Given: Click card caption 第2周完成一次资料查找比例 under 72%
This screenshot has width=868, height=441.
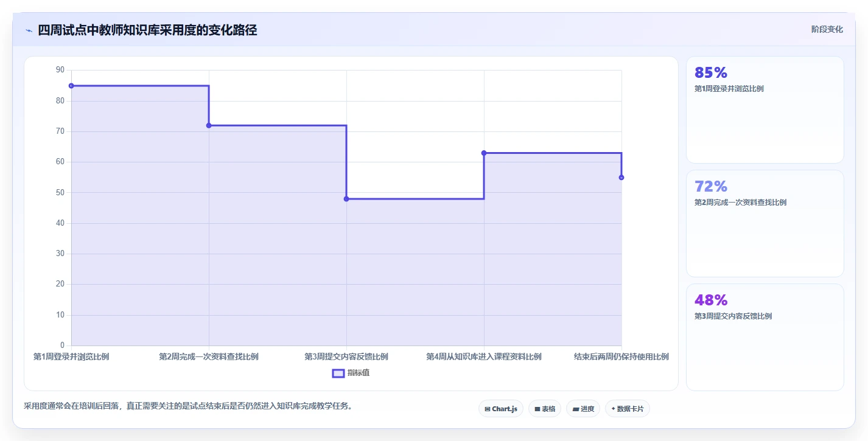Looking at the screenshot, I should point(740,203).
